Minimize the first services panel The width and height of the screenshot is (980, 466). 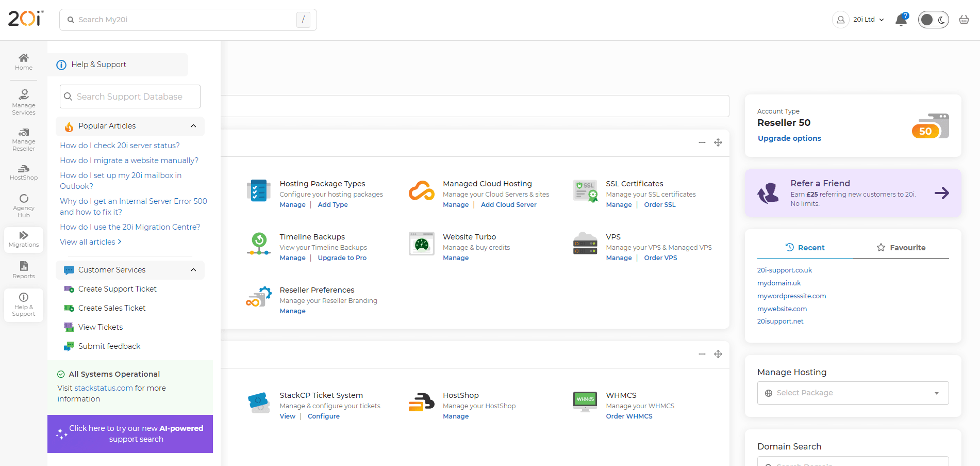coord(702,142)
